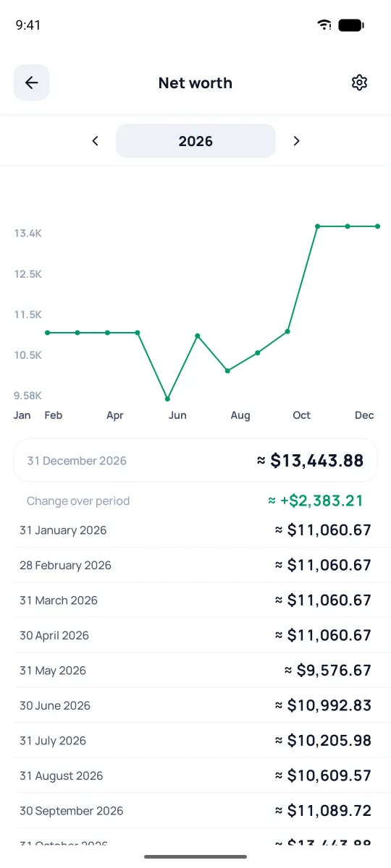Tap the 13.4K axis label
This screenshot has width=391, height=868.
[x=28, y=233]
